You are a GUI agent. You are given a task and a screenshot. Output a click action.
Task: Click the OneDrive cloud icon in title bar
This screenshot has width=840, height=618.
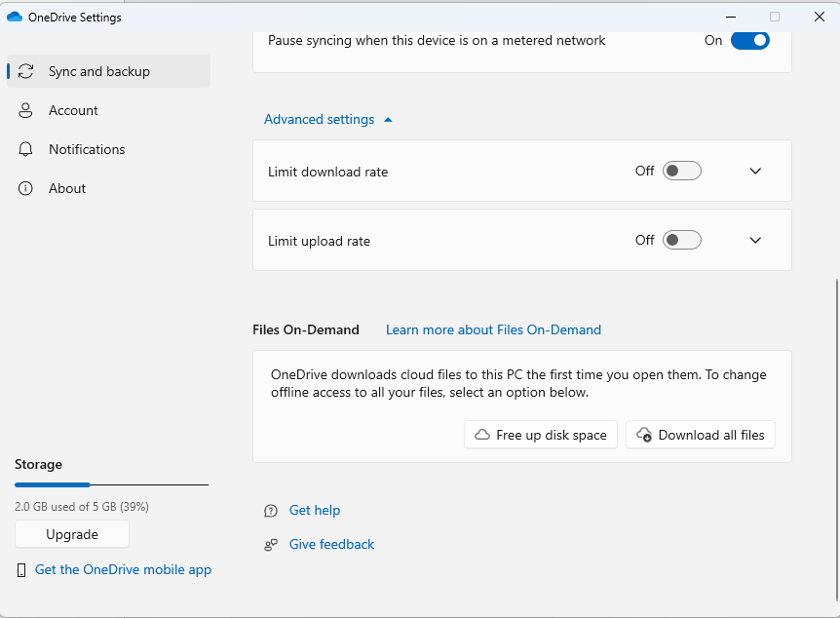pos(15,17)
